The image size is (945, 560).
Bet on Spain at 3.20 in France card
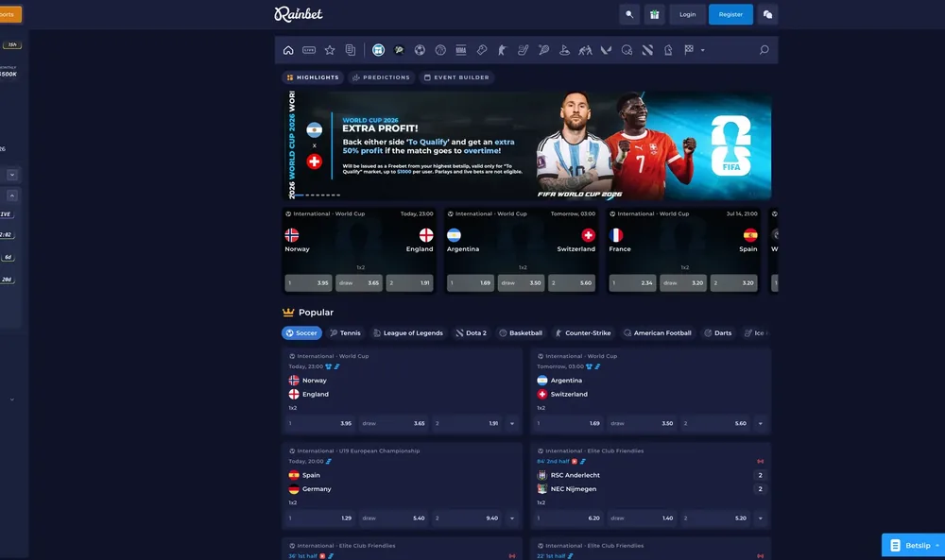733,283
